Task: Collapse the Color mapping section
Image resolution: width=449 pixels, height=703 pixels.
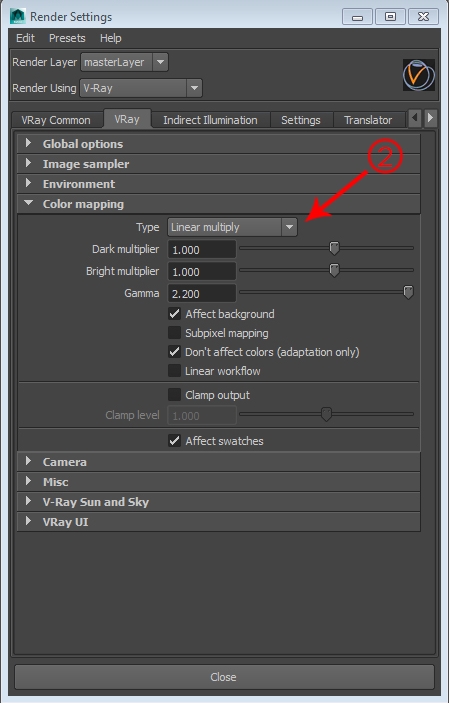Action: click(218, 204)
